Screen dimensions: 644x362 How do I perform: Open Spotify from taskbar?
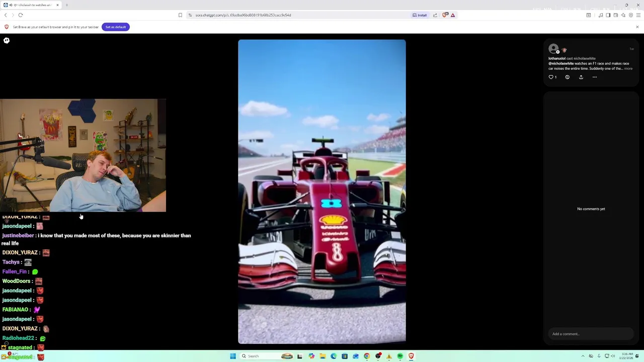click(400, 356)
